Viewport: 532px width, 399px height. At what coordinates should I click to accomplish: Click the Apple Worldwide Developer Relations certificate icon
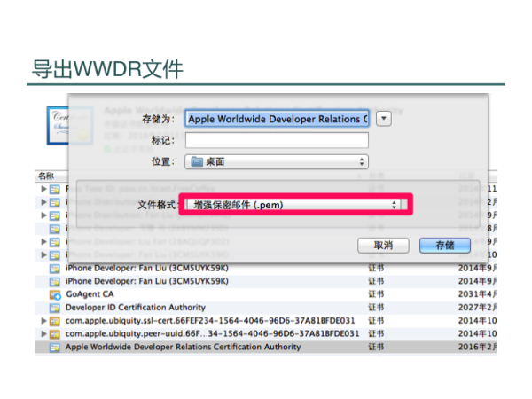point(54,348)
